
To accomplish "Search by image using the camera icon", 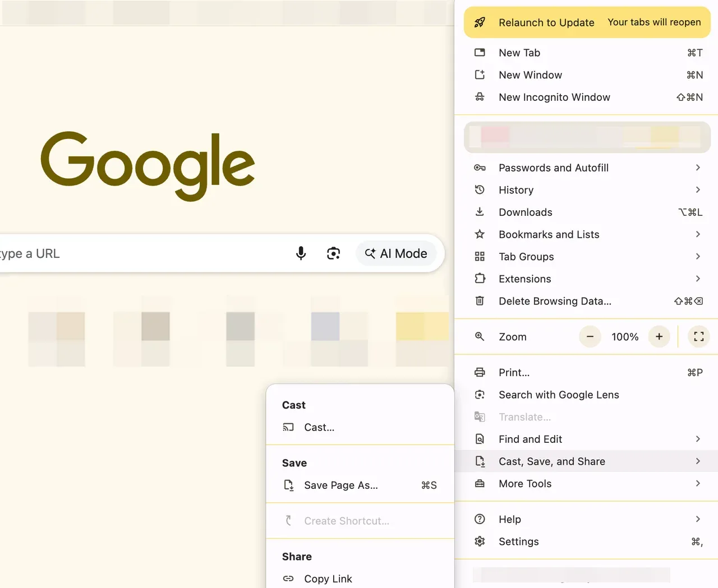I will click(x=334, y=253).
